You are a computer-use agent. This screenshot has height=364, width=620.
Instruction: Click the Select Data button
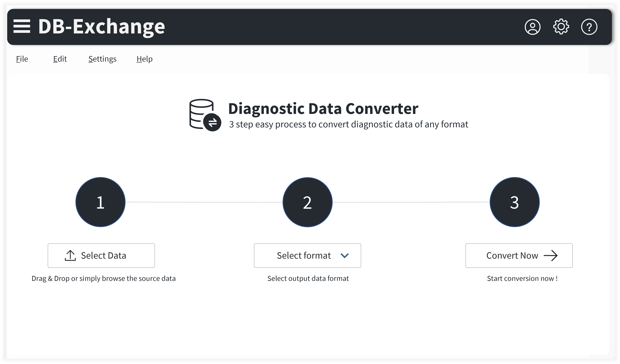pyautogui.click(x=101, y=256)
